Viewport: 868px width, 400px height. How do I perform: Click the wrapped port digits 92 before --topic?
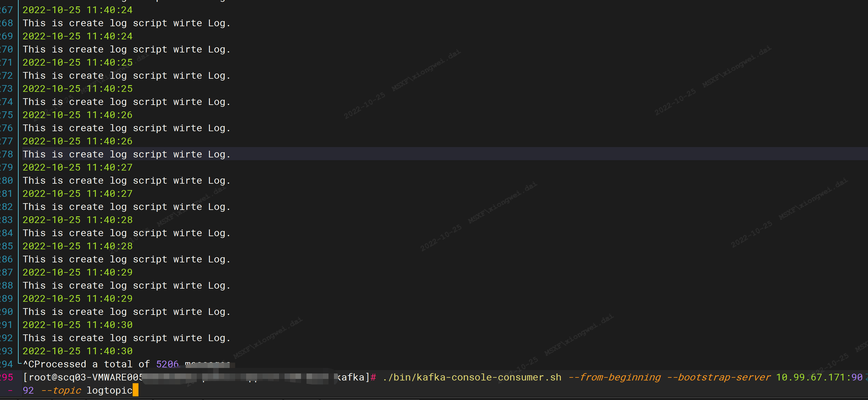28,391
